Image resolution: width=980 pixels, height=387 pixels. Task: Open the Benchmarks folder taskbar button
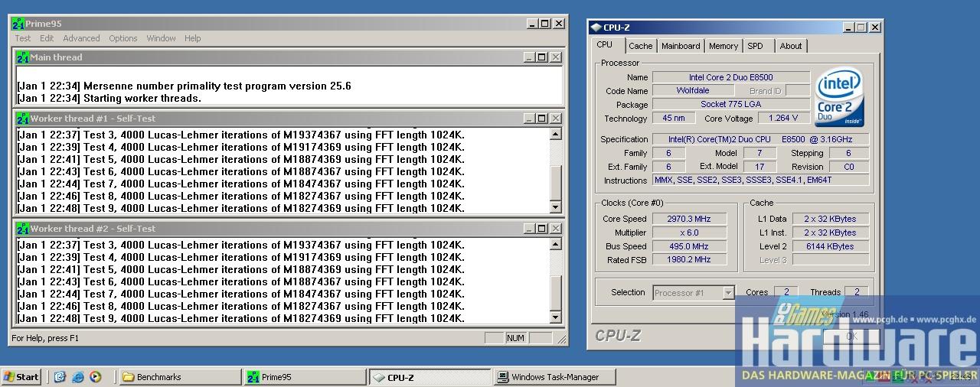180,376
